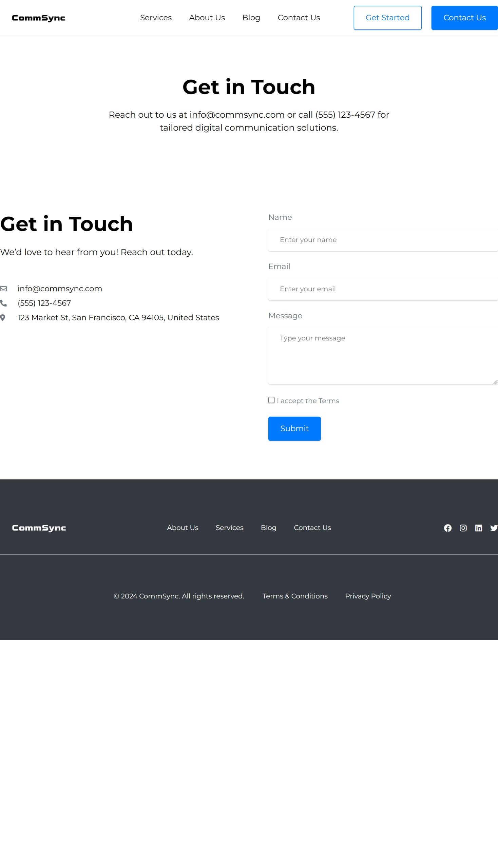Click the CommSync logo in footer
Viewport: 498px width, 868px height.
coord(39,528)
